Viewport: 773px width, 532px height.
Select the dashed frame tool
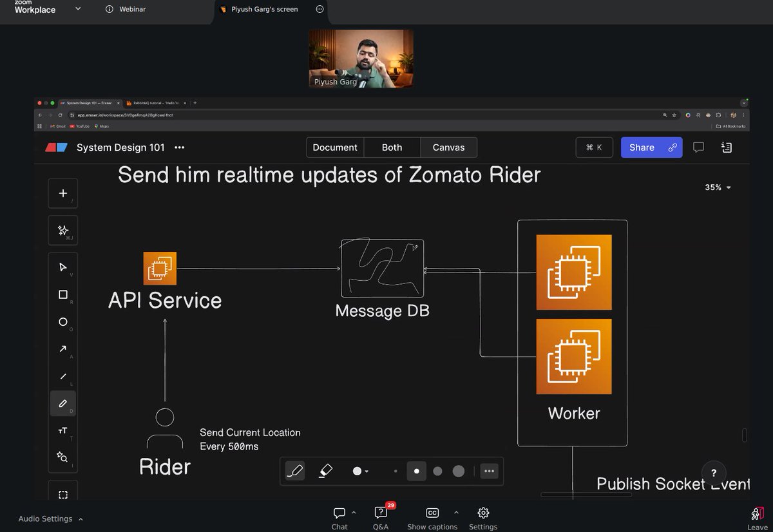point(63,495)
